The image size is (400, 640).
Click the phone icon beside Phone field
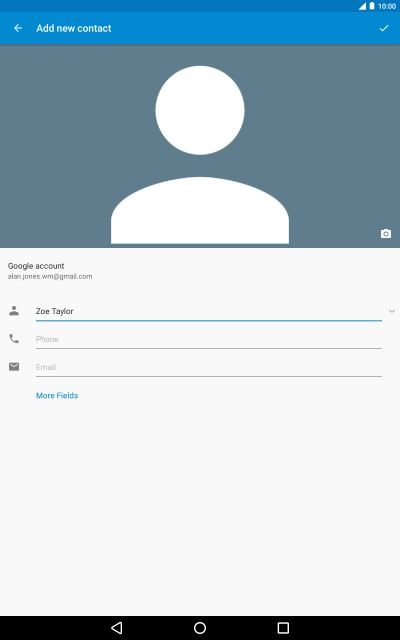(14, 339)
